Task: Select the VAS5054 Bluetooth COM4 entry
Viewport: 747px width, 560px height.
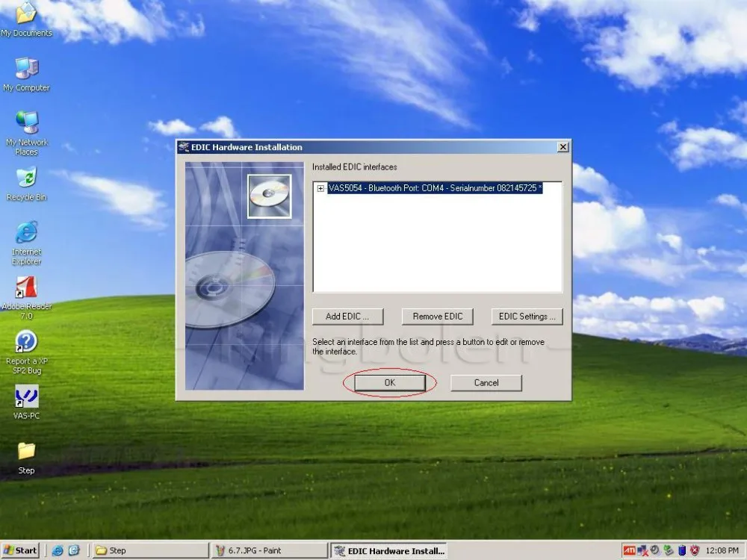Action: (x=435, y=188)
